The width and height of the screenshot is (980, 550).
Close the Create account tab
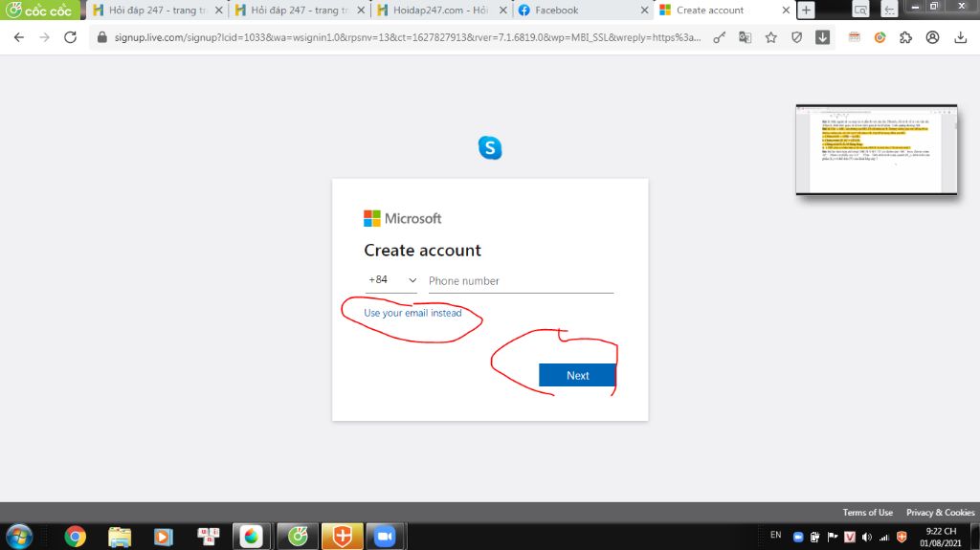(787, 10)
